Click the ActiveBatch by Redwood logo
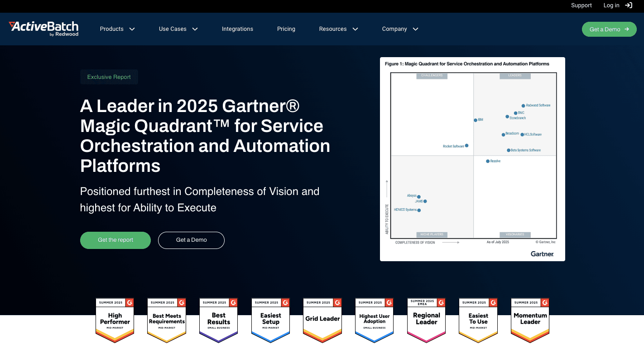Image resolution: width=644 pixels, height=351 pixels. tap(43, 28)
